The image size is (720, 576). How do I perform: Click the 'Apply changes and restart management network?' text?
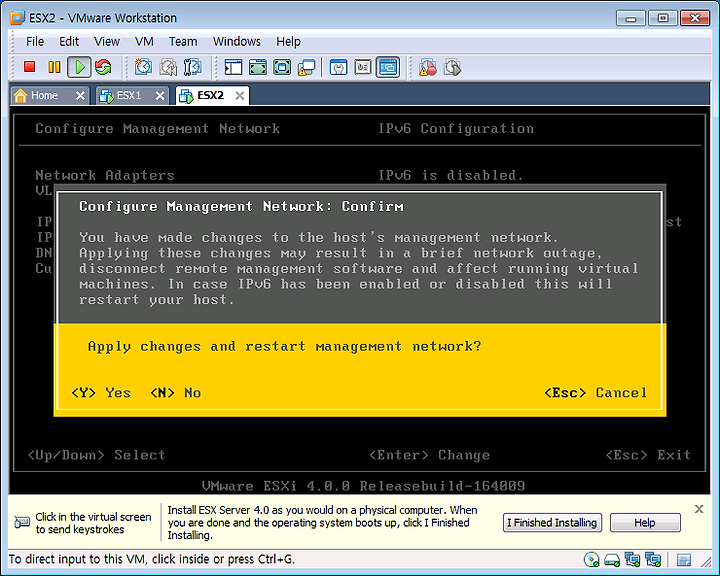284,346
